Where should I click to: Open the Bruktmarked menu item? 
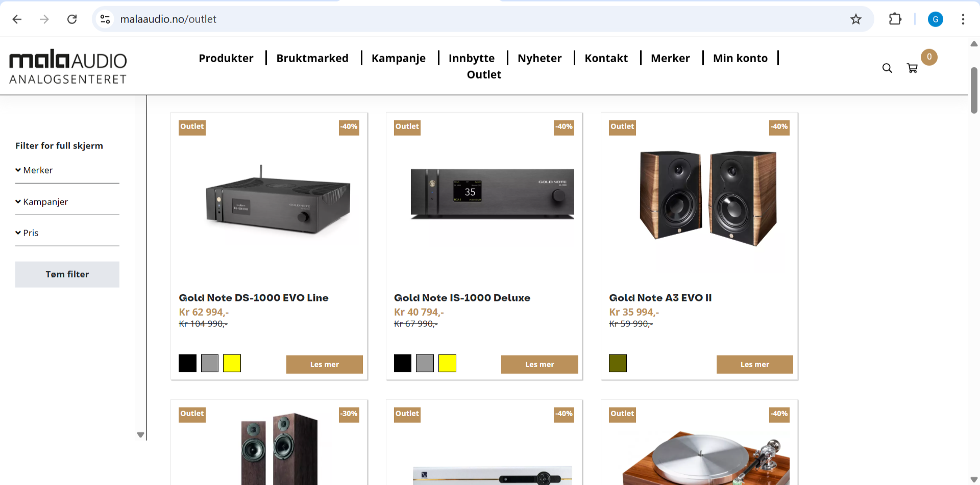[312, 58]
